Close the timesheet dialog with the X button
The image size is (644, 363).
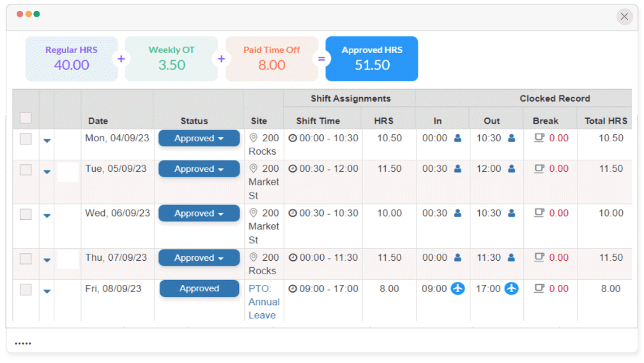624,17
